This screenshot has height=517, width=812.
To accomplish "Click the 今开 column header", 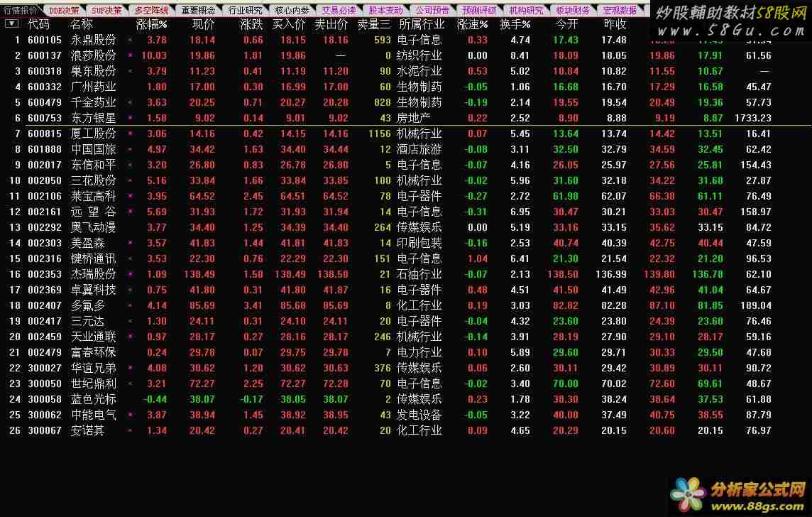I will point(566,24).
